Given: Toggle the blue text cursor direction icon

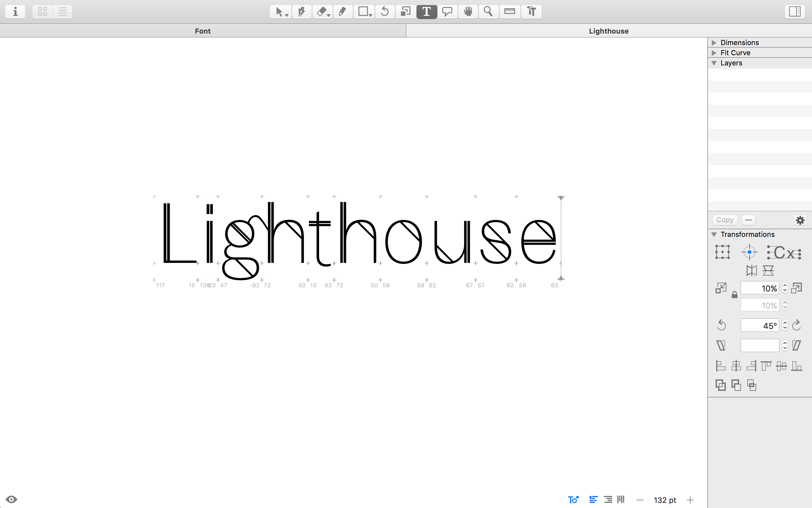Looking at the screenshot, I should click(573, 500).
